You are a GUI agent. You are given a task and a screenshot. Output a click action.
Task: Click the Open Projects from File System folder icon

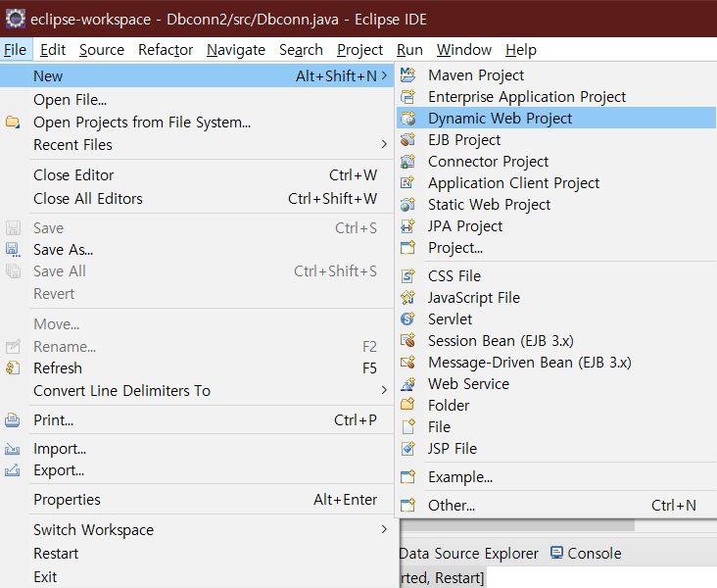click(13, 122)
